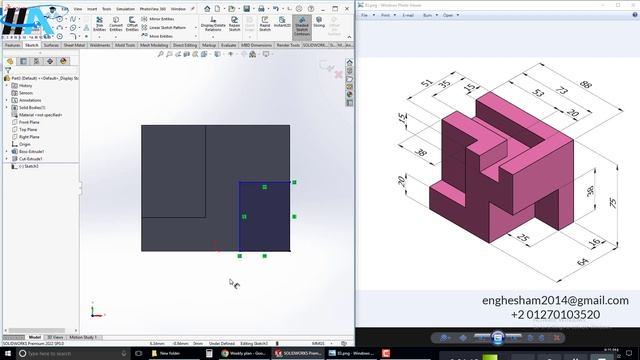Open the Tools menu
Screen dimensions: 640x360
point(107,9)
